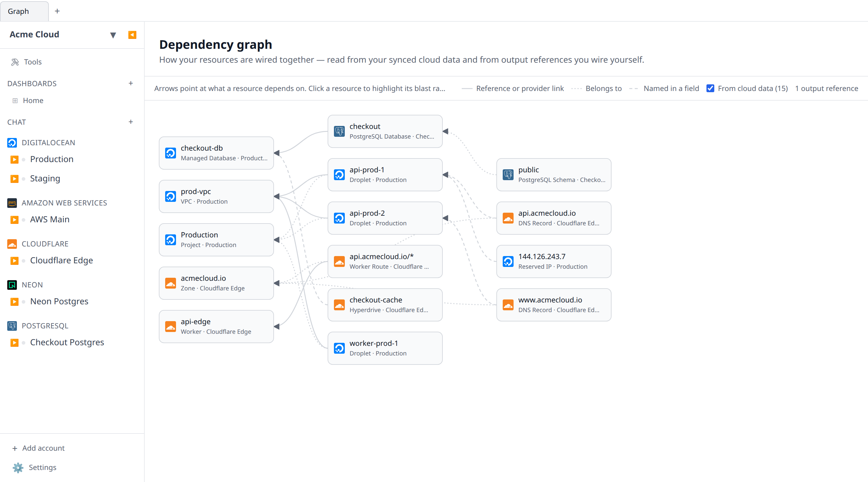868x482 pixels.
Task: Click the CHAT section header
Action: [x=17, y=122]
